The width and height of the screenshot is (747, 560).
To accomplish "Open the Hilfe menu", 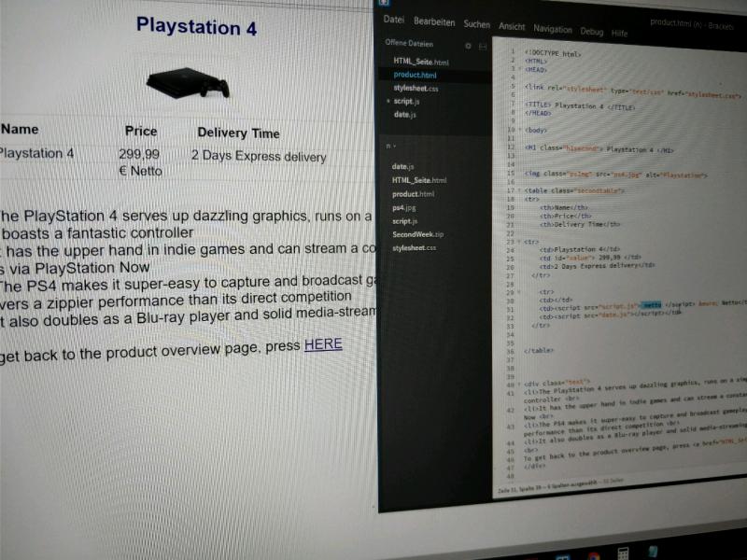I will 619,34.
